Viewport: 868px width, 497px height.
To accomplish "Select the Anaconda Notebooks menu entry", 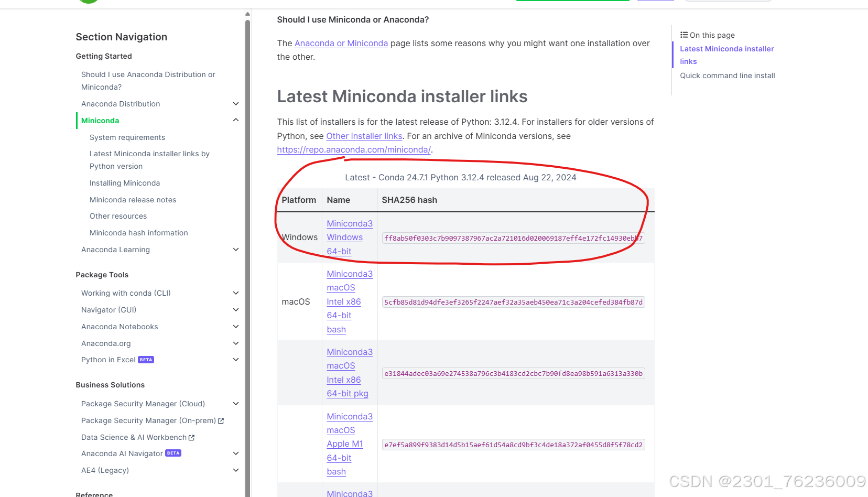I will pyautogui.click(x=120, y=326).
